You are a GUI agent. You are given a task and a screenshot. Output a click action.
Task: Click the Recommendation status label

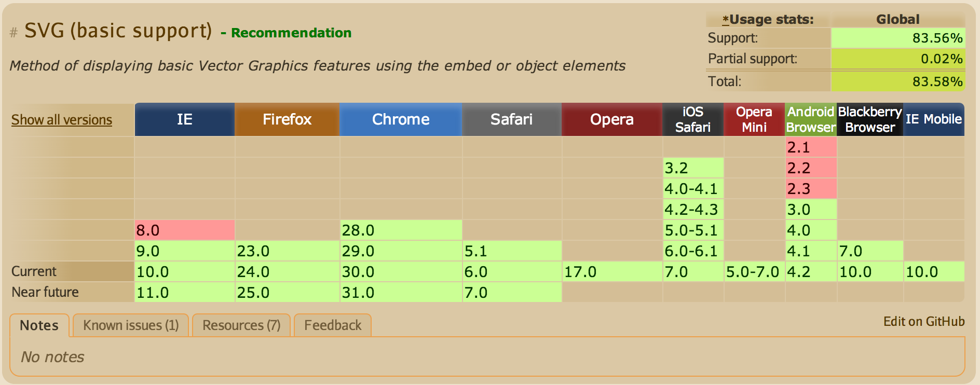pos(291,33)
